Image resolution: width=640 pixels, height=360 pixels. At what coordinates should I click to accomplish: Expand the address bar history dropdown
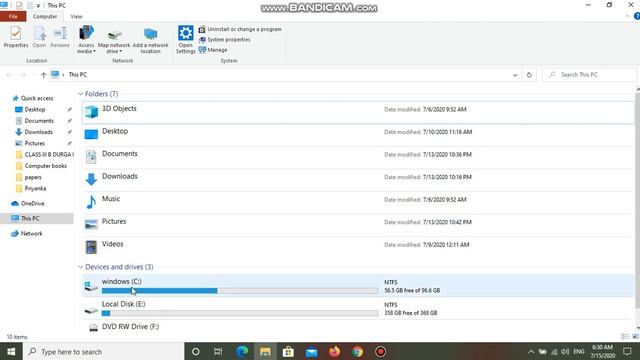point(515,75)
